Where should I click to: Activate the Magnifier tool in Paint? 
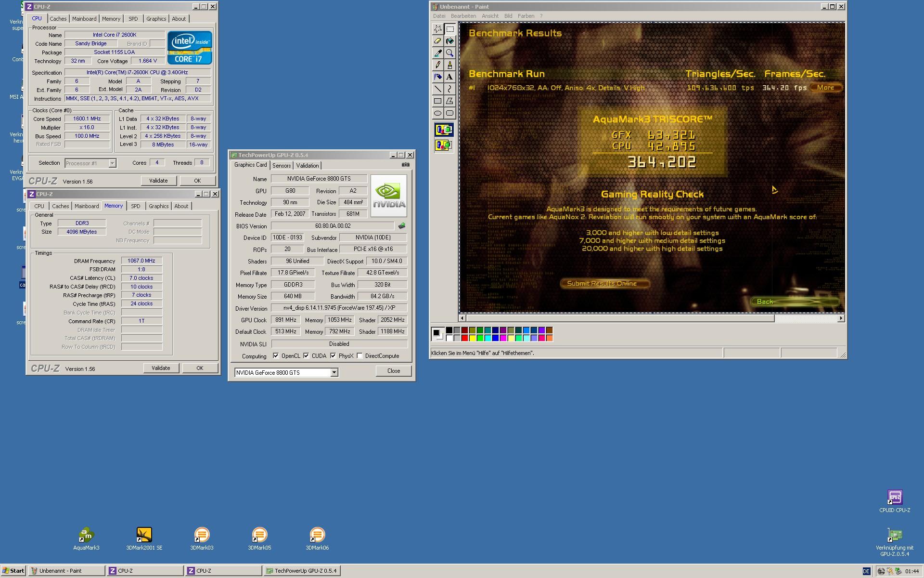pos(449,53)
